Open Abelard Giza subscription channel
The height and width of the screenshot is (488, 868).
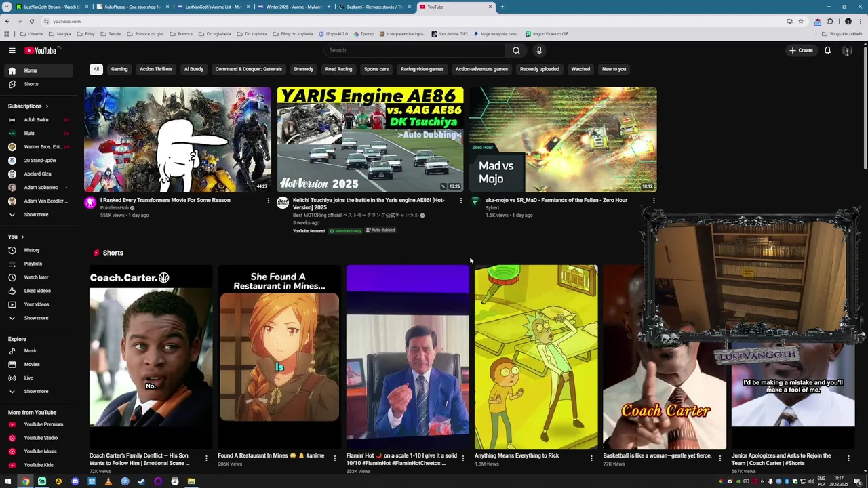(x=39, y=174)
